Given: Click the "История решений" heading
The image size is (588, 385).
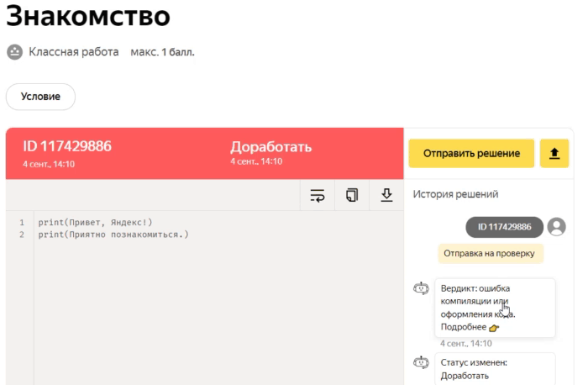Looking at the screenshot, I should coord(455,194).
